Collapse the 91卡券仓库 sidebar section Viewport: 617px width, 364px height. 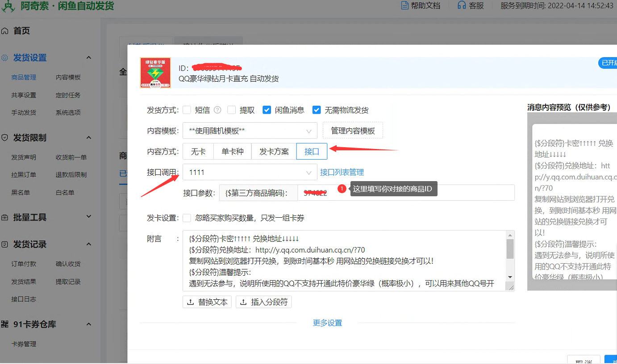pyautogui.click(x=88, y=324)
